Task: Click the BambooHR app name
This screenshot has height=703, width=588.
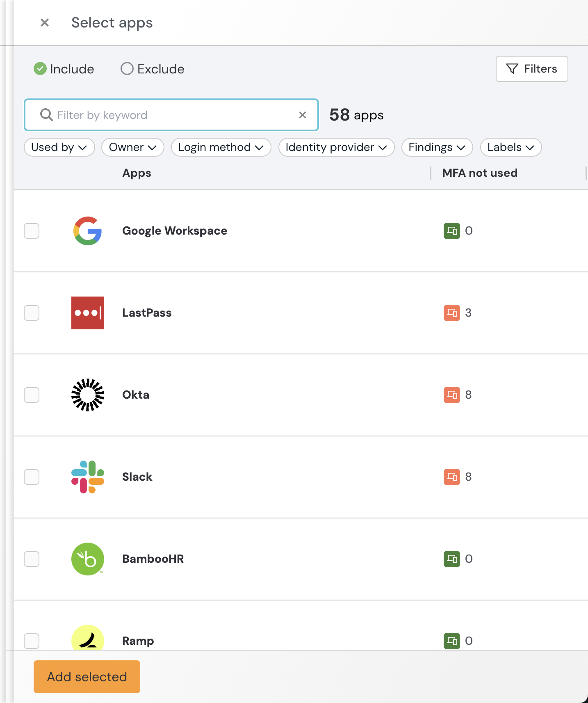Action: click(153, 559)
